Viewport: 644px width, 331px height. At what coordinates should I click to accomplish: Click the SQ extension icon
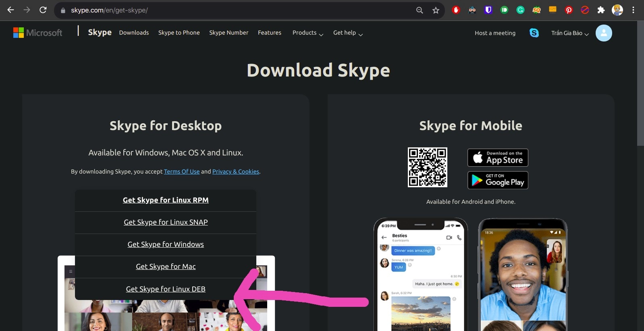click(536, 10)
